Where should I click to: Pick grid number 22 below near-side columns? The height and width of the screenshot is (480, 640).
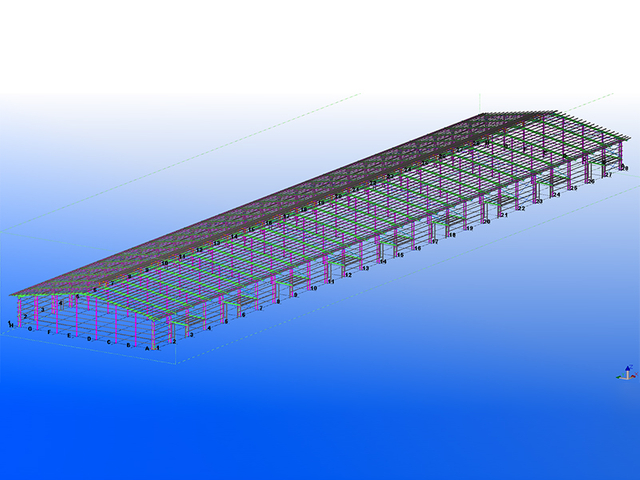coord(522,208)
